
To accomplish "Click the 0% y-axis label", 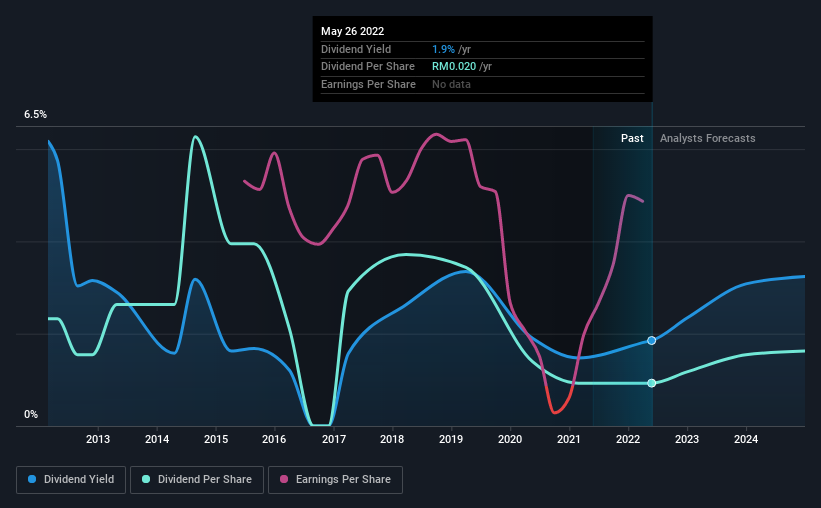I will [x=31, y=414].
